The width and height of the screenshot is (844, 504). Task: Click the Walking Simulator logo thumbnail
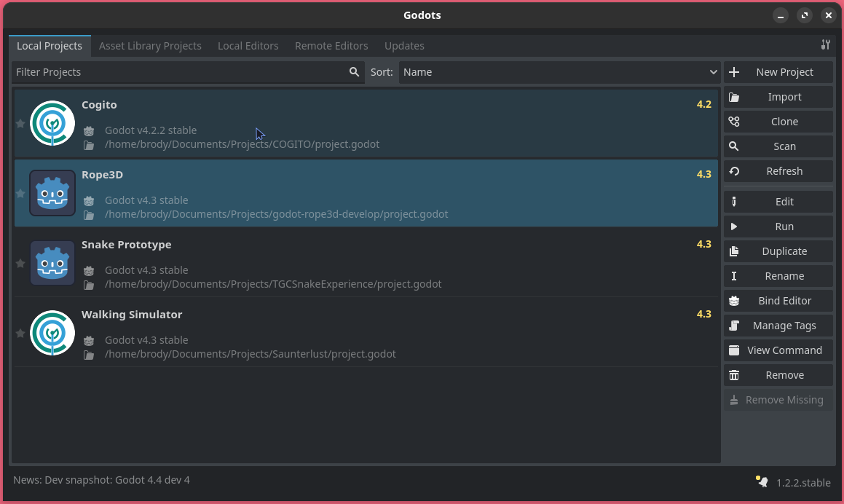tap(52, 334)
